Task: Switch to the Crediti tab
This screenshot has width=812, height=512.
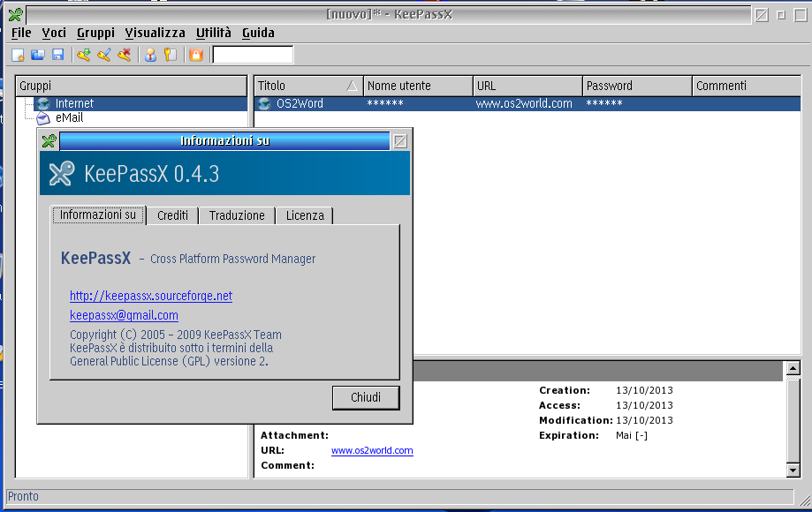Action: coord(172,215)
